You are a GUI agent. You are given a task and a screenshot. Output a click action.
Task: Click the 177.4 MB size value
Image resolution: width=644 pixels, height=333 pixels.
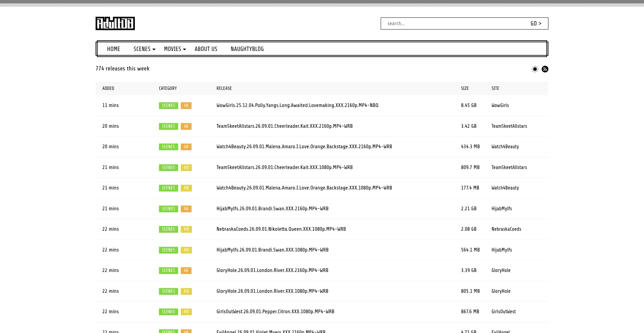pyautogui.click(x=470, y=188)
